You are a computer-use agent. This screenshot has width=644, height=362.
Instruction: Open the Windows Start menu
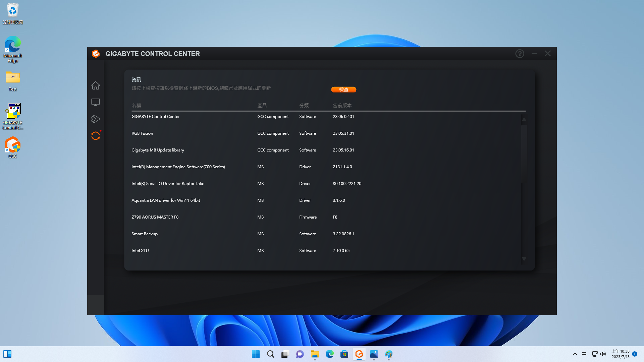256,354
